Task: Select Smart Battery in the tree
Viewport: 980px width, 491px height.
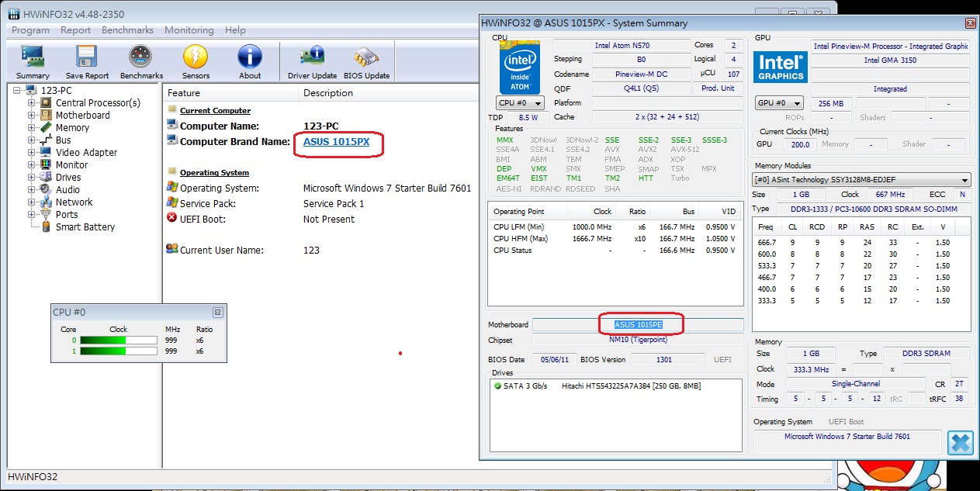Action: [85, 227]
